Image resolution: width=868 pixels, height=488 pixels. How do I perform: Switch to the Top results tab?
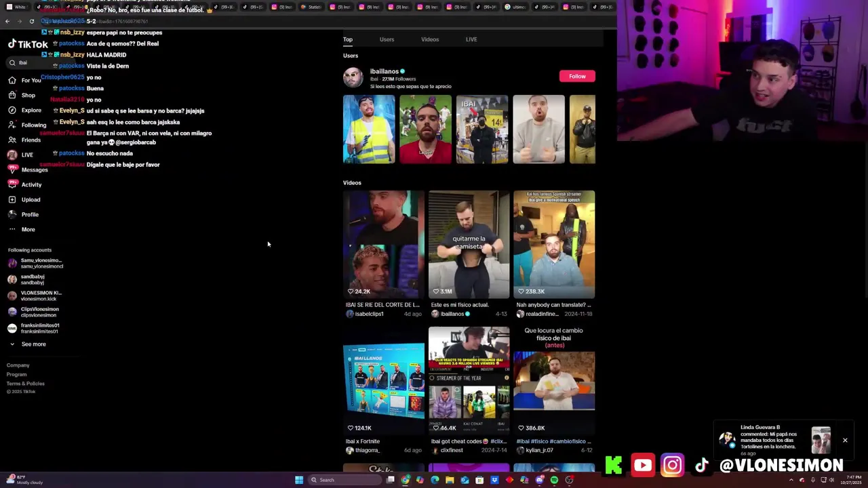click(x=348, y=39)
